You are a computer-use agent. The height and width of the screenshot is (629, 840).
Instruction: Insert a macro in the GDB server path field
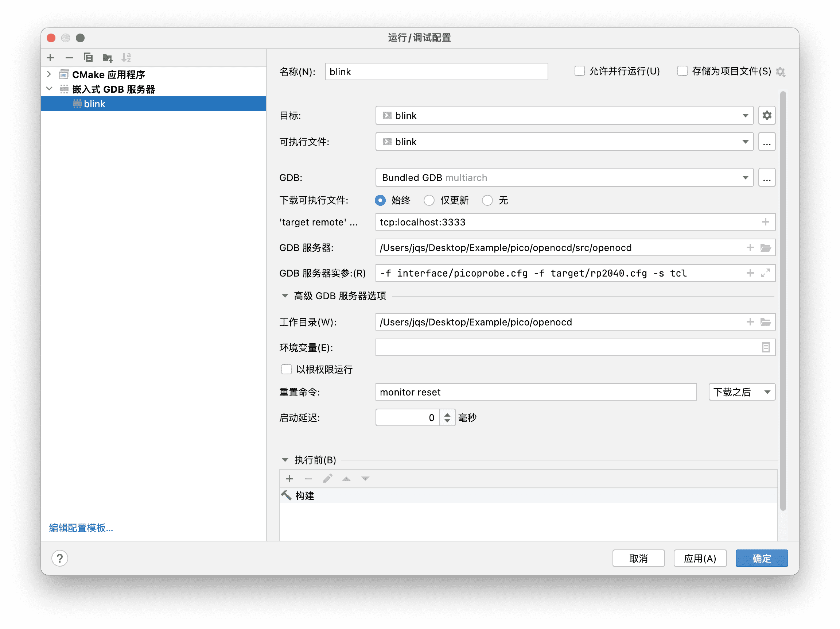[x=750, y=248]
